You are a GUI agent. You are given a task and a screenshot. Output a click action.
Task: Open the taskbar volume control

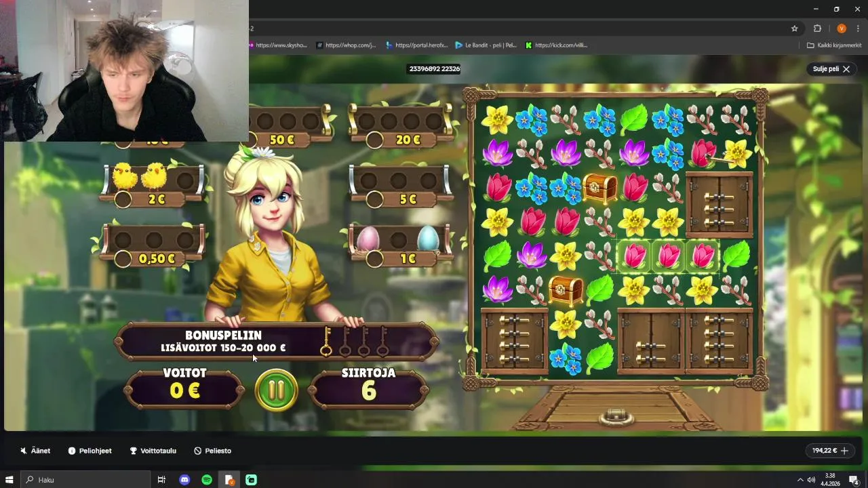point(811,480)
